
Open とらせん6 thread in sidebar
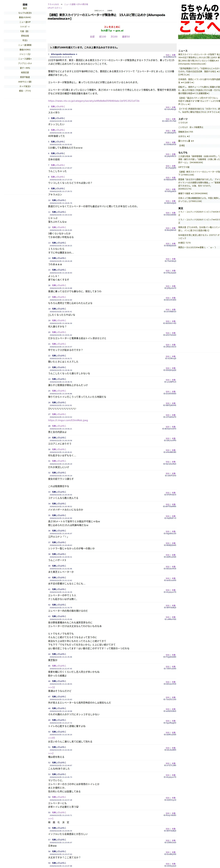coord(183,123)
